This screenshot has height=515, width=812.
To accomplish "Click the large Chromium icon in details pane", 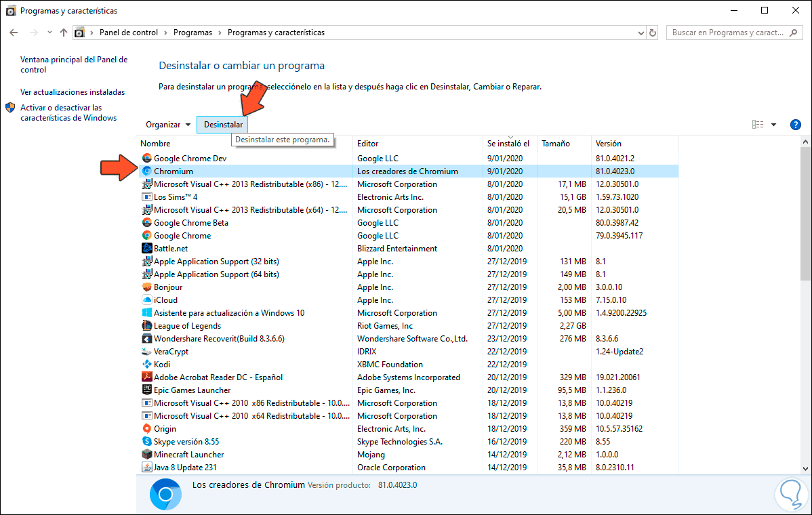I will pos(165,494).
